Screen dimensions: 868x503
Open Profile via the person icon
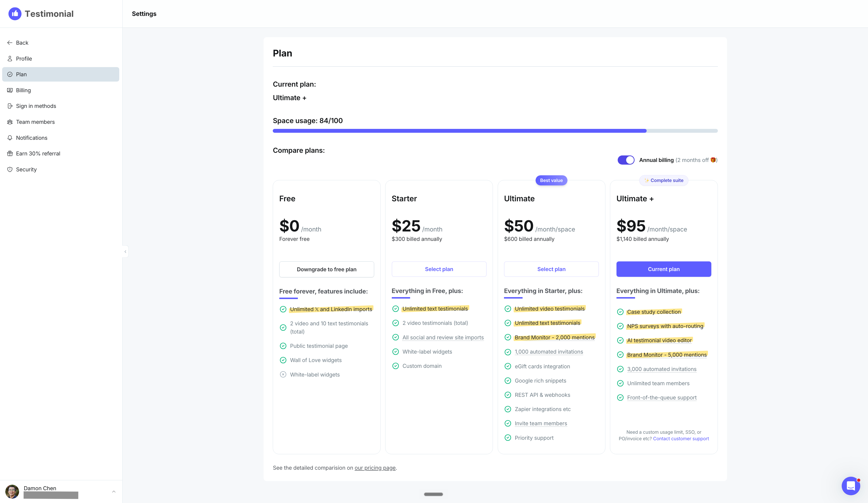click(x=10, y=59)
